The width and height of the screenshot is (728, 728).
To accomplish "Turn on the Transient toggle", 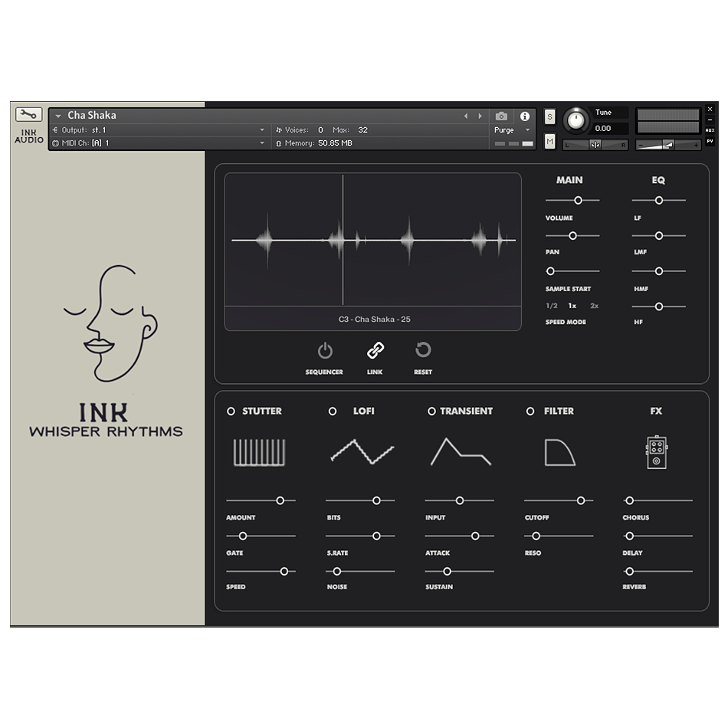I will (431, 412).
